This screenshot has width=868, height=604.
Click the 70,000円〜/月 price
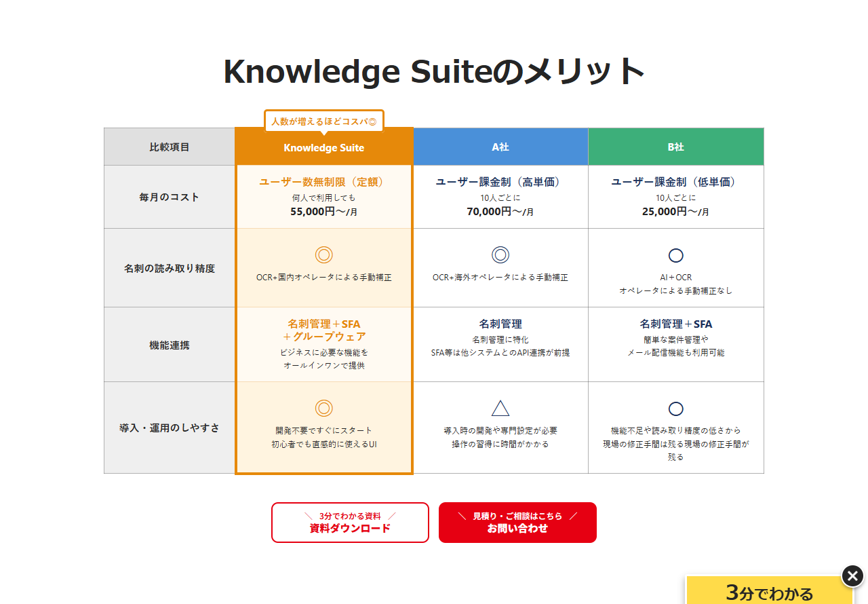[500, 212]
